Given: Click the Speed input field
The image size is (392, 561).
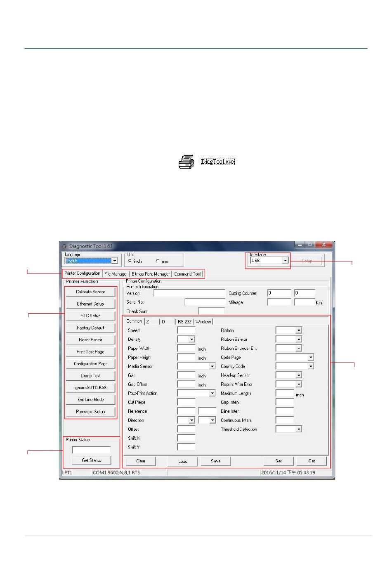Looking at the screenshot, I should click(x=186, y=330).
